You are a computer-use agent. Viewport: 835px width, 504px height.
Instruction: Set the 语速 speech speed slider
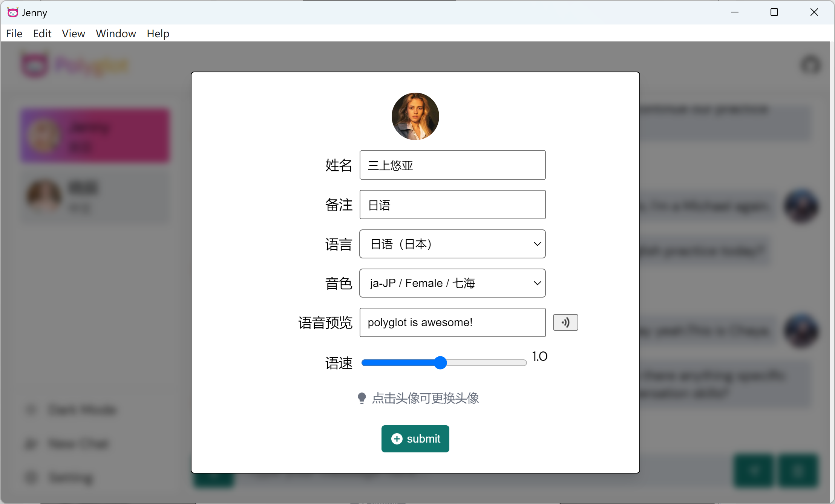click(442, 362)
